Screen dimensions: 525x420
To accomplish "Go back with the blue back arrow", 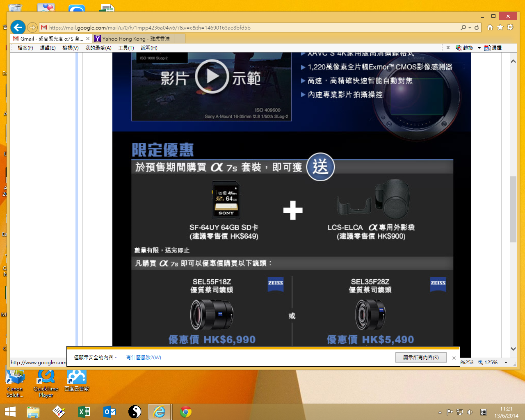I will click(18, 27).
